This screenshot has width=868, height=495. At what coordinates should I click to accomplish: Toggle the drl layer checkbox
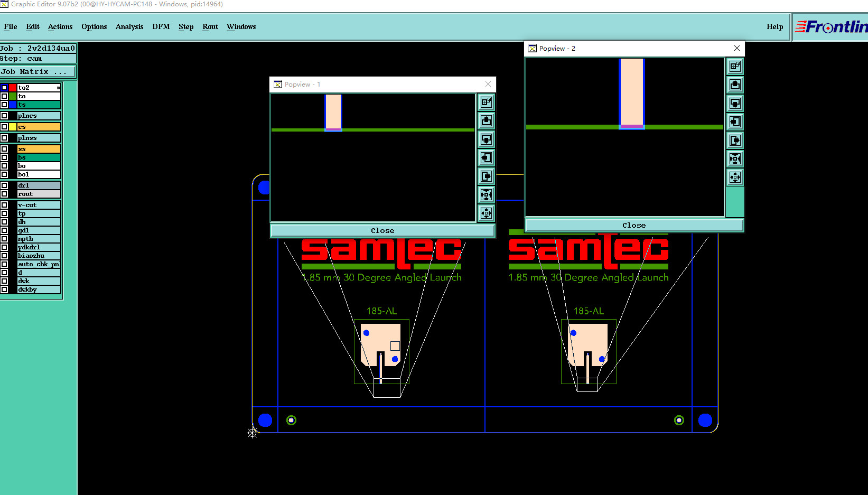tap(4, 185)
